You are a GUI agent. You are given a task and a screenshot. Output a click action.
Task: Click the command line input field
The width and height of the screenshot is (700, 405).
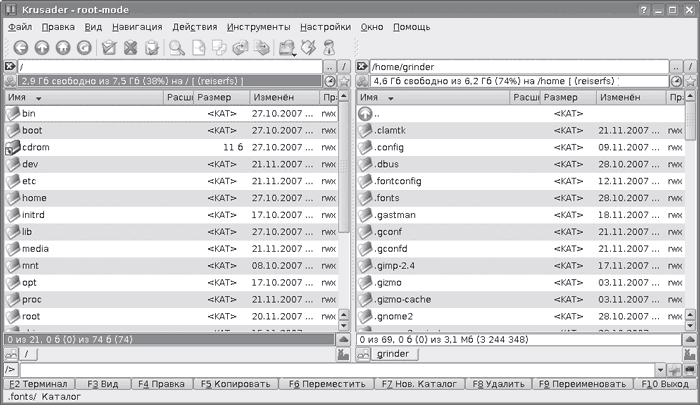[x=350, y=369]
